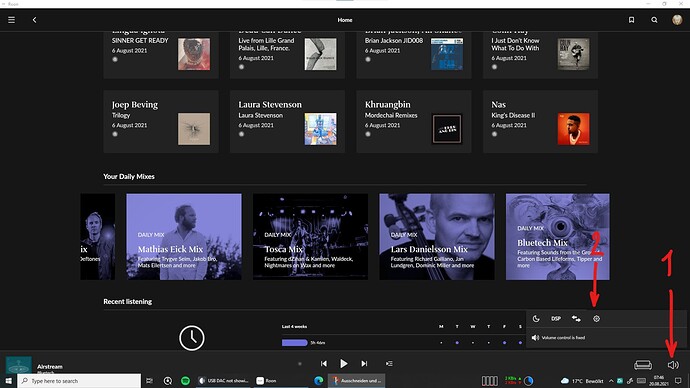Open the bookmarks icon

[631, 20]
